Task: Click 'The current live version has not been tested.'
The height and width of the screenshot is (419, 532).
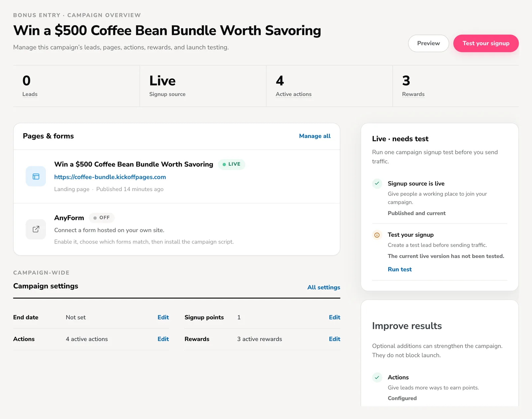Action: click(446, 256)
